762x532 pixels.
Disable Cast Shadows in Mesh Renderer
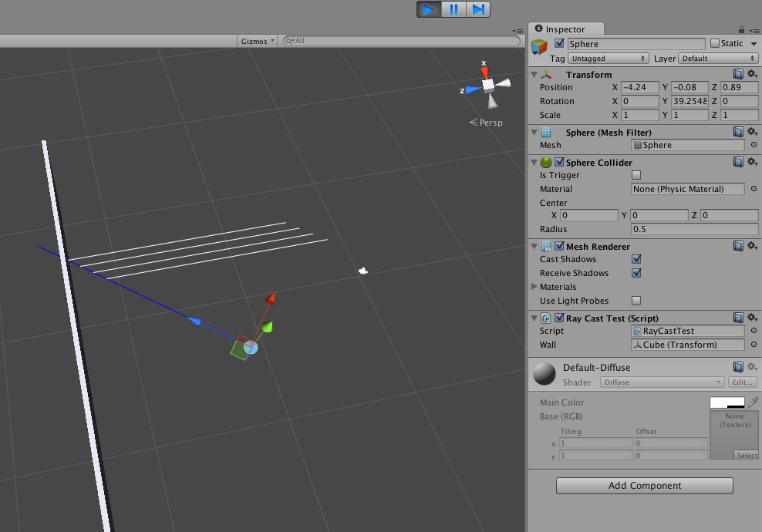(x=636, y=259)
